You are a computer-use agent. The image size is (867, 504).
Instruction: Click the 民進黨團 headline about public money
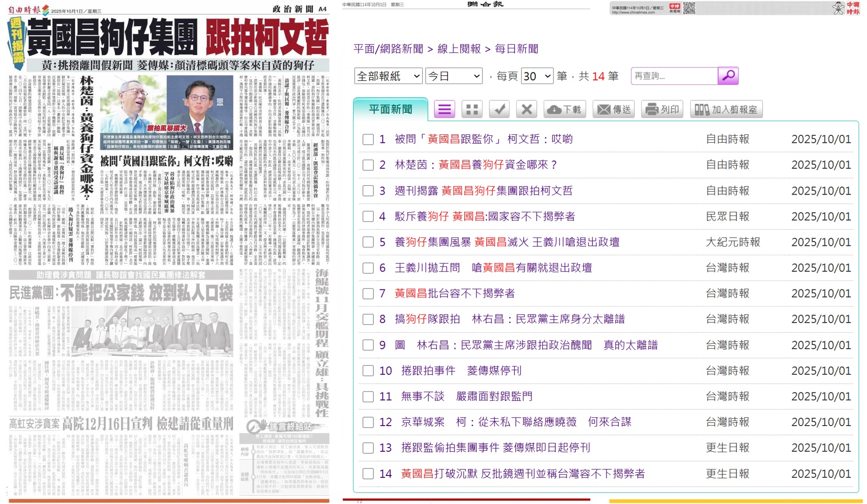(x=121, y=293)
